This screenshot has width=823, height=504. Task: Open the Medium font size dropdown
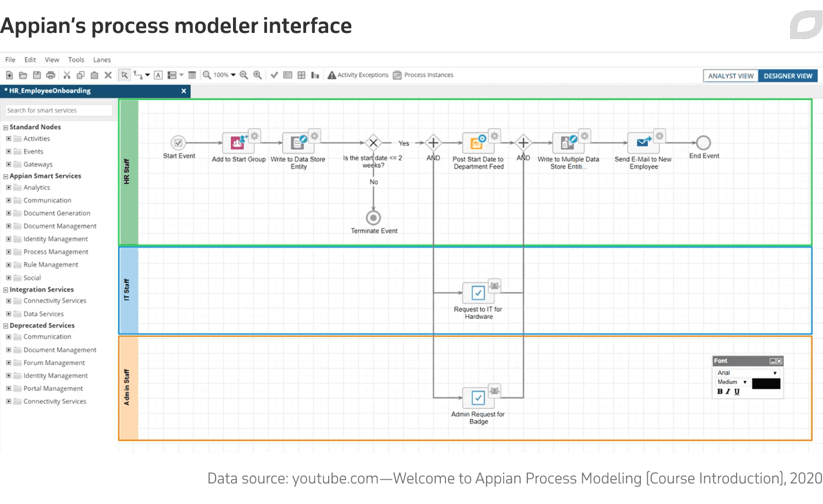point(732,382)
